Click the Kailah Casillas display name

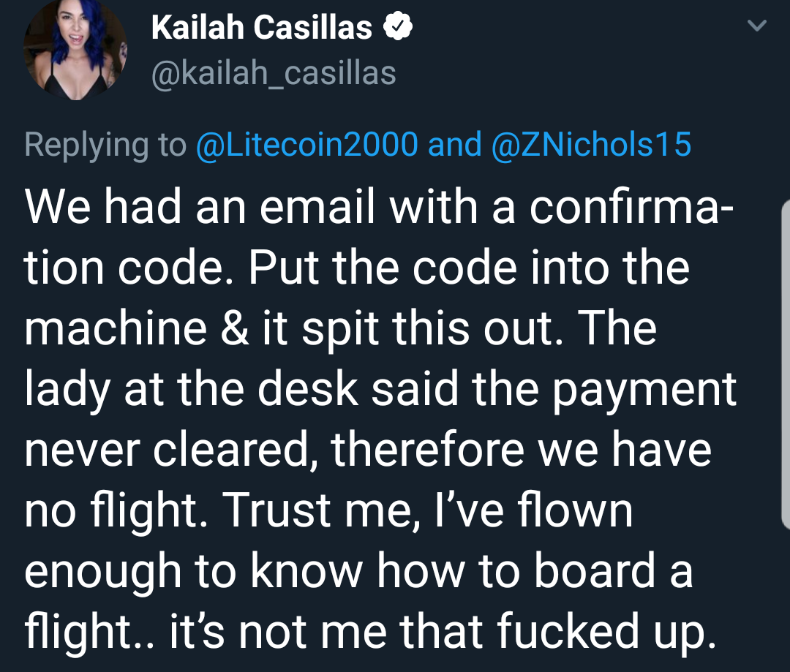coord(262,27)
